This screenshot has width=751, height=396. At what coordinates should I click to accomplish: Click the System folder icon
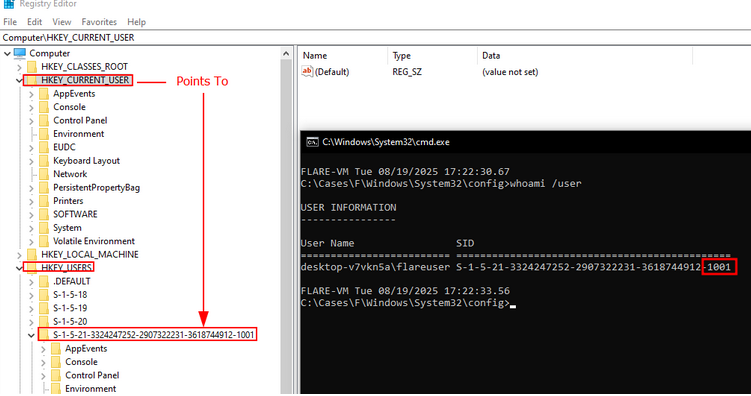pos(44,227)
